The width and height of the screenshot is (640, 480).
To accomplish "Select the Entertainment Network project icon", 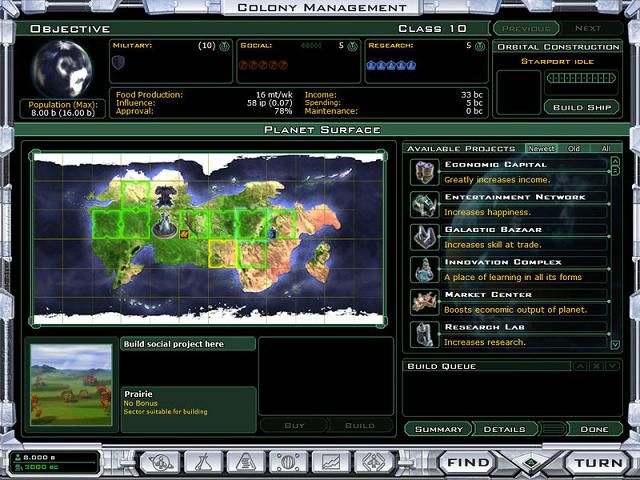I will [x=423, y=205].
